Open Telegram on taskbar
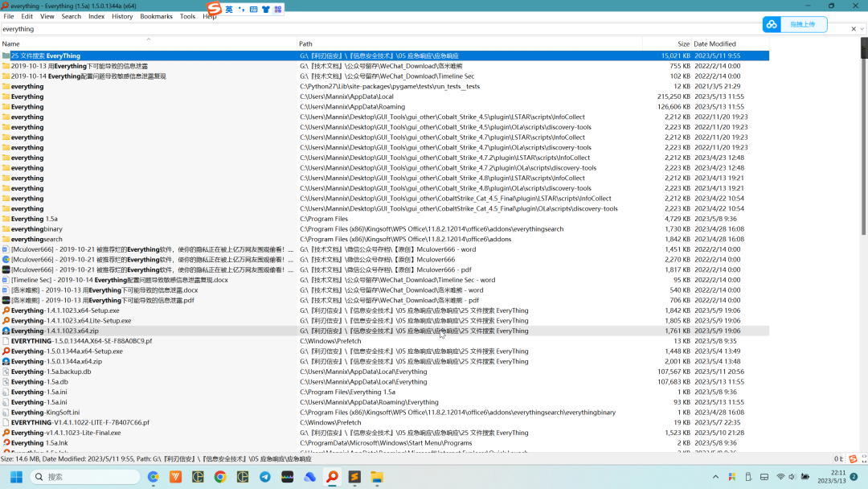 point(265,477)
